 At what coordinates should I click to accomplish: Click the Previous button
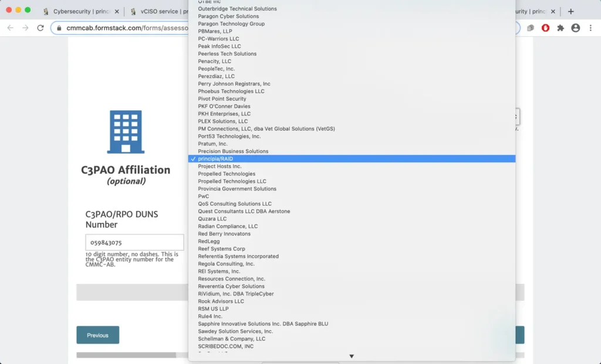coord(98,335)
